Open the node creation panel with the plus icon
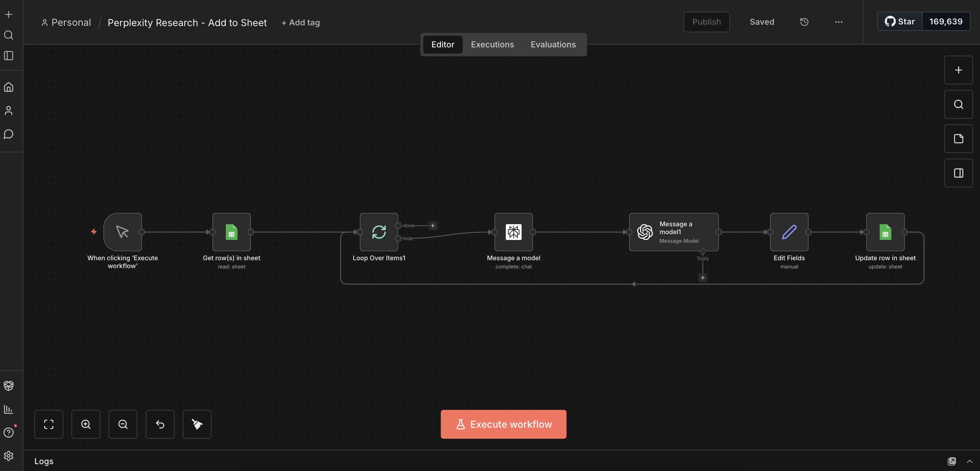Image resolution: width=980 pixels, height=471 pixels. (958, 70)
